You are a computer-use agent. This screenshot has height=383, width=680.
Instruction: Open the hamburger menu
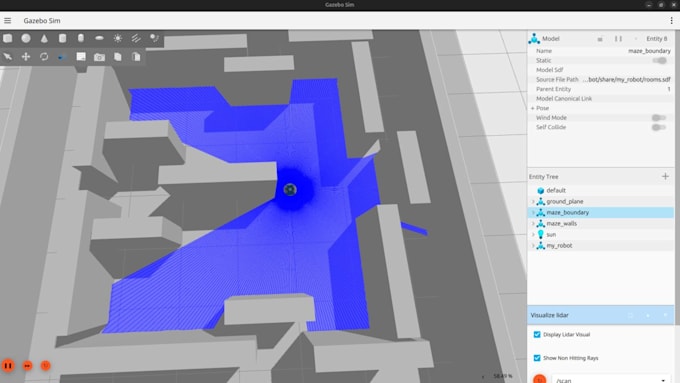7,20
